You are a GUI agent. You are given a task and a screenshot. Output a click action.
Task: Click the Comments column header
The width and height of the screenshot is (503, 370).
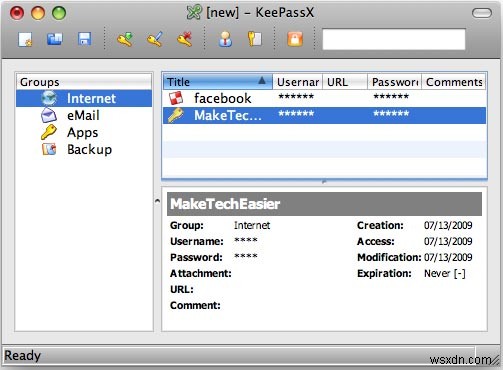coord(454,82)
